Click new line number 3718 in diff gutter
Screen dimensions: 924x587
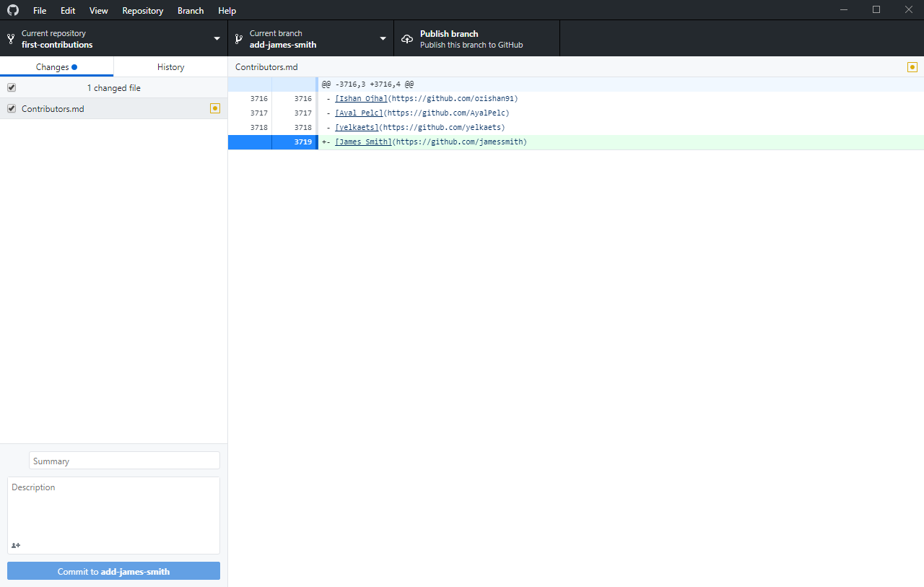[302, 128]
